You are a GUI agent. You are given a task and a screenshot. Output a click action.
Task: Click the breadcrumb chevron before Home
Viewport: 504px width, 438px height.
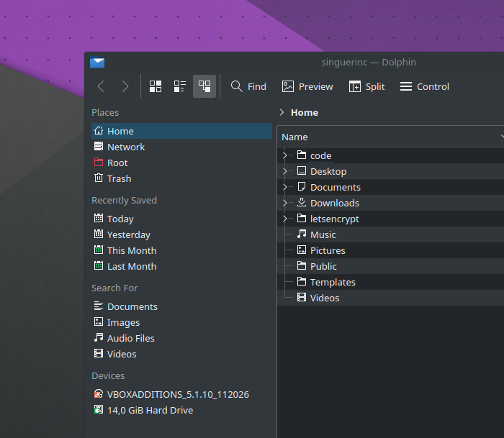282,112
